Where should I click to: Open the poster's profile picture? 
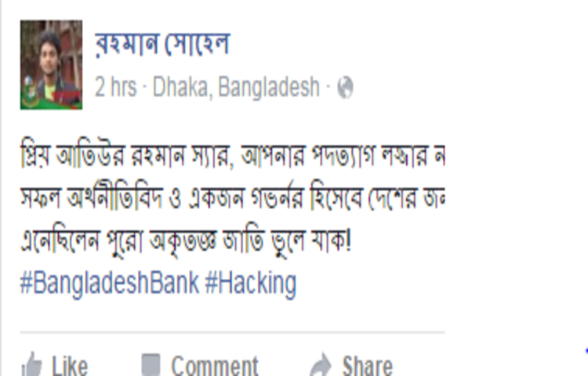[x=52, y=65]
